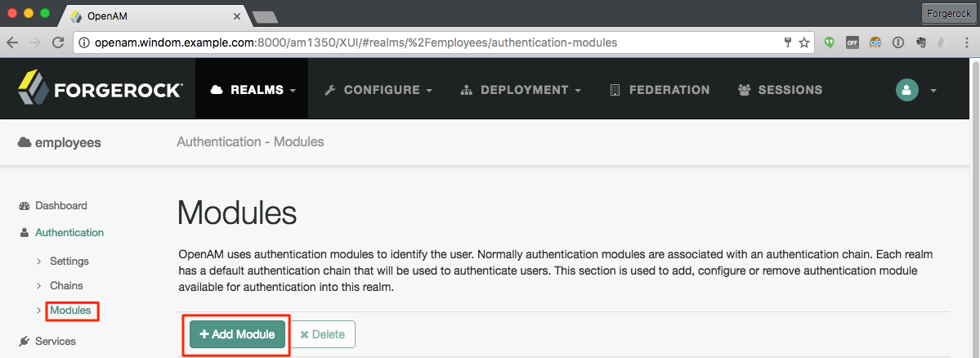Open the Sessions menu item
The height and width of the screenshot is (358, 980).
[x=780, y=90]
